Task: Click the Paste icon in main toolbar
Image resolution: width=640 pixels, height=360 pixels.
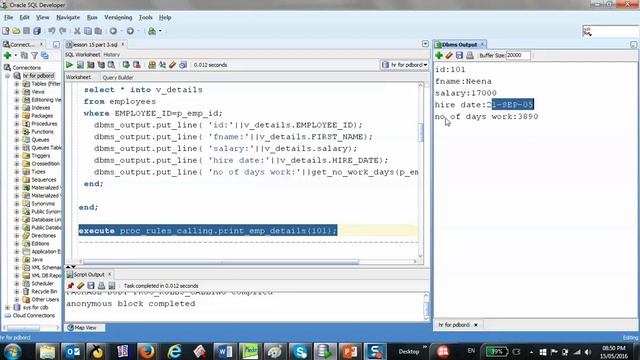Action: (x=98, y=31)
